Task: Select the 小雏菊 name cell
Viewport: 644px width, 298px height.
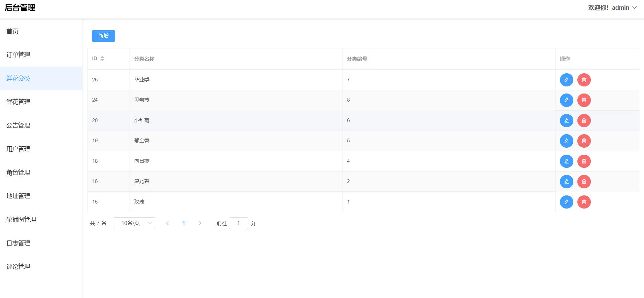Action: click(236, 120)
